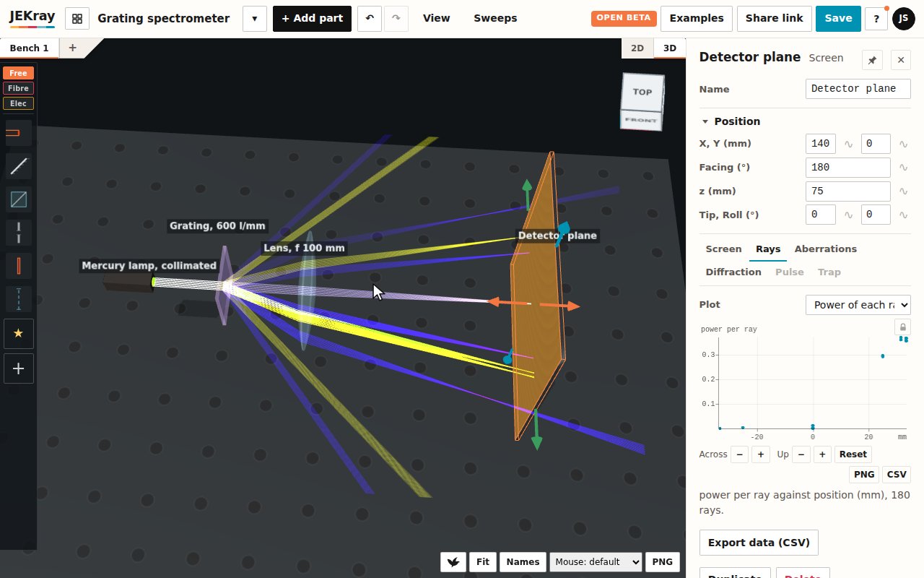The image size is (924, 578).
Task: Switch to Fibre mode
Action: pyautogui.click(x=18, y=88)
